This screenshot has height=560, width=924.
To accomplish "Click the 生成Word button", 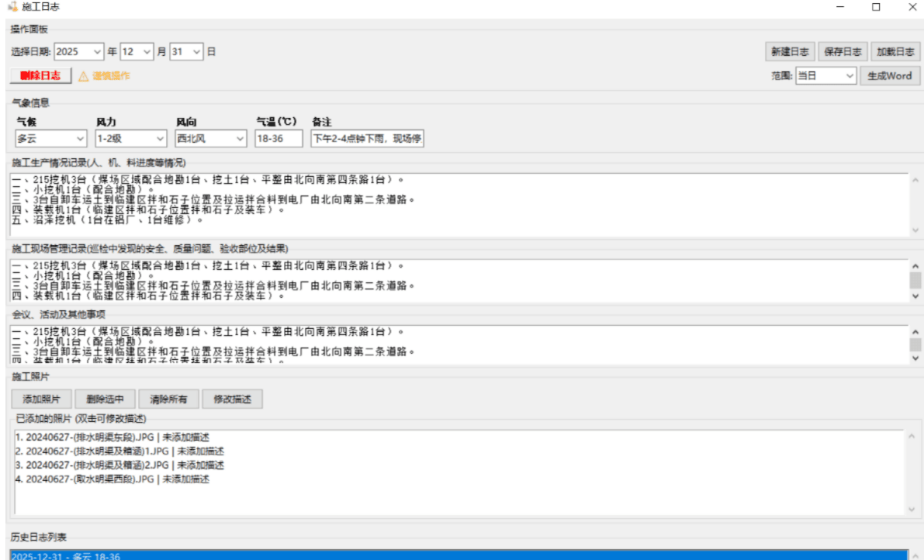I will 889,76.
